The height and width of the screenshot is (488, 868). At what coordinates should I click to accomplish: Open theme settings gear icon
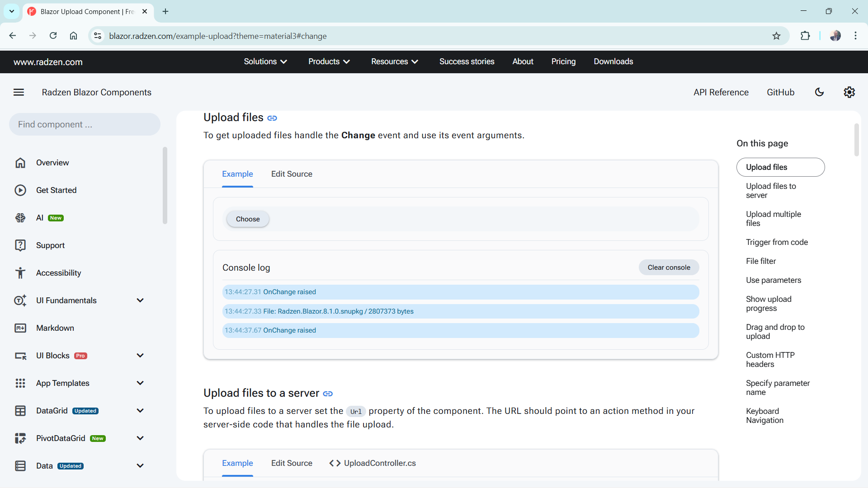849,92
